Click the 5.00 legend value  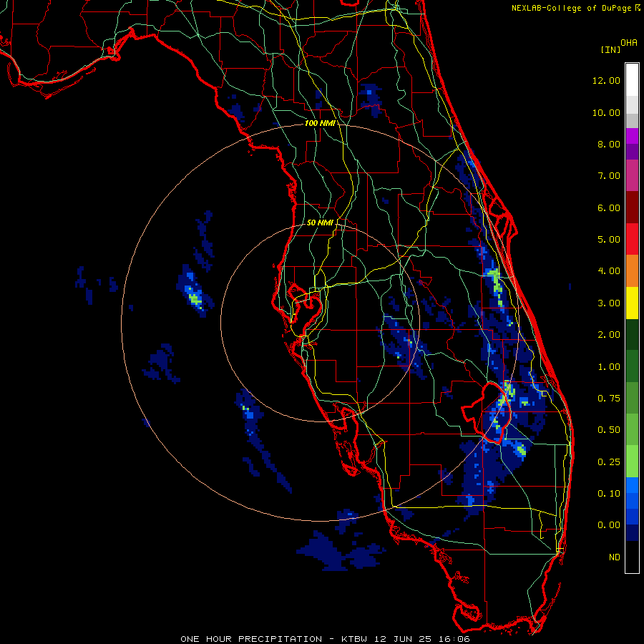(x=609, y=240)
